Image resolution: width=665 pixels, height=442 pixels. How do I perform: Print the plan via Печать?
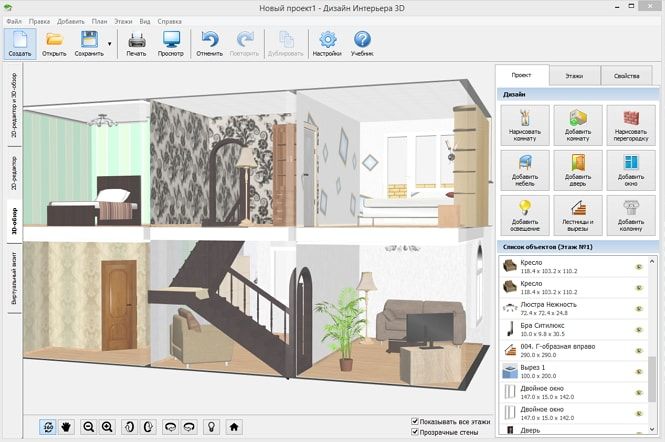pyautogui.click(x=137, y=44)
